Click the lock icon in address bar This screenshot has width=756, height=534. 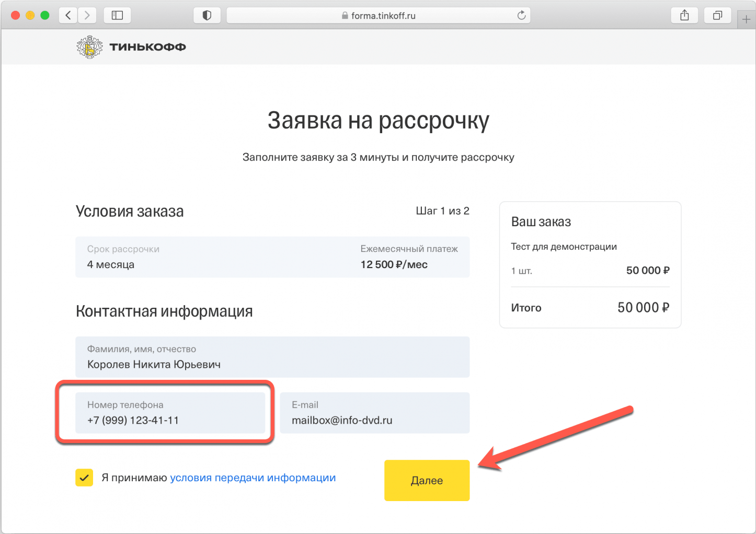(x=345, y=16)
